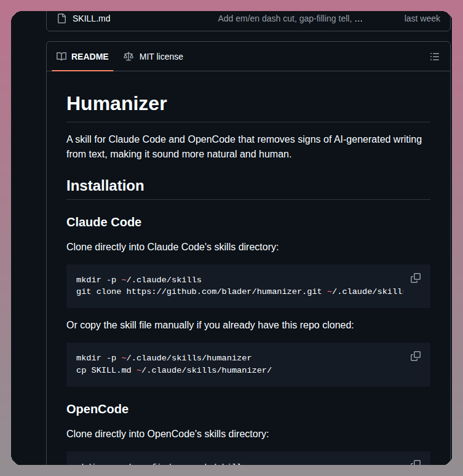Click 'Clone directly into Claude Code's skills directory'
Screen dimensions: 463x476
coord(172,247)
